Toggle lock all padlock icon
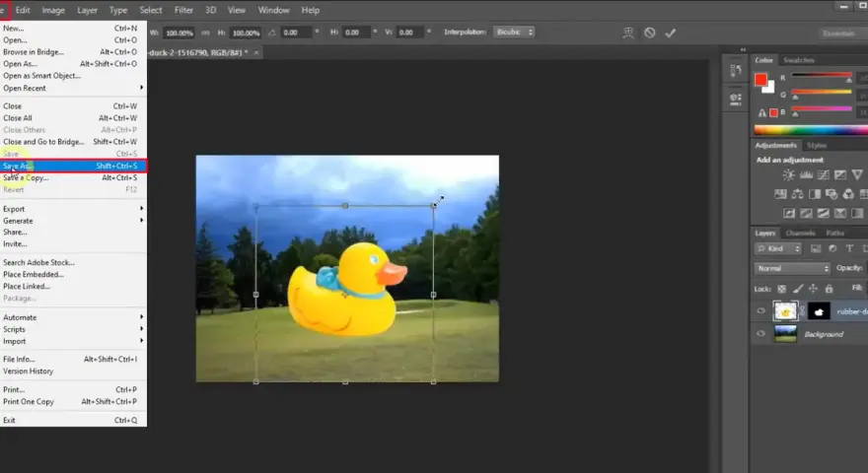 coord(829,289)
